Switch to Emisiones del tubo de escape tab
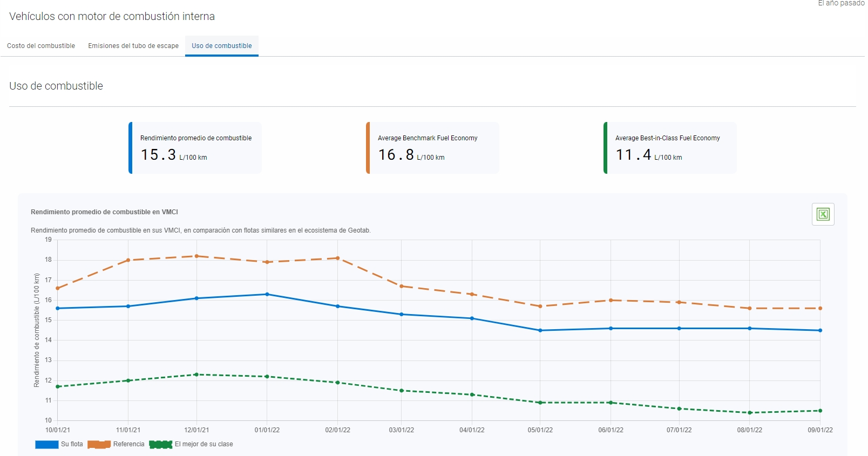 pos(133,46)
